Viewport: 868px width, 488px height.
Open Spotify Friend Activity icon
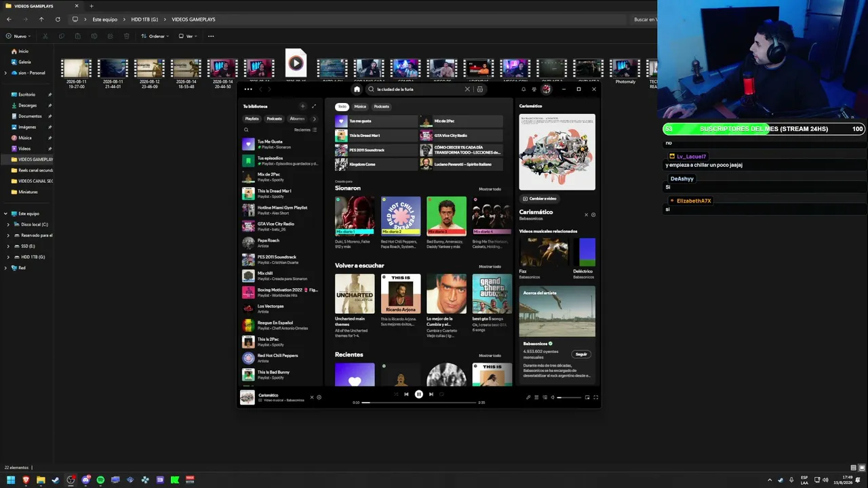tap(534, 89)
